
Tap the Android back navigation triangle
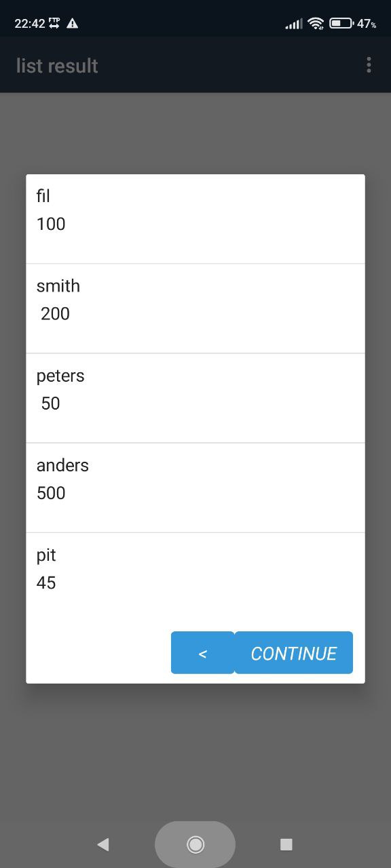point(103,844)
